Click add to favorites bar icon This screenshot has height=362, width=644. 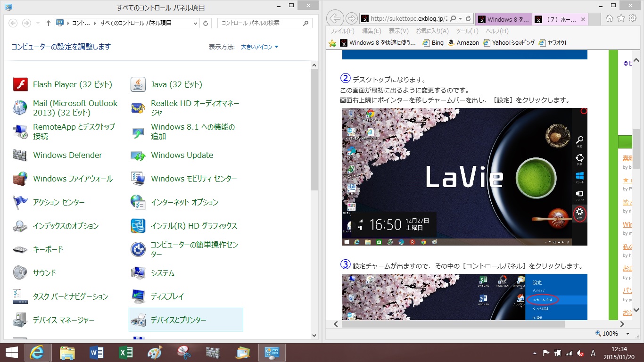click(x=332, y=43)
